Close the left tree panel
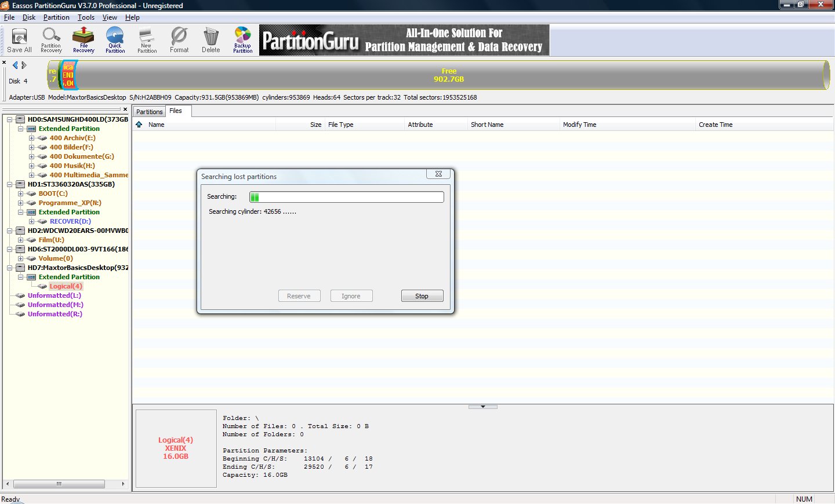 pos(125,109)
